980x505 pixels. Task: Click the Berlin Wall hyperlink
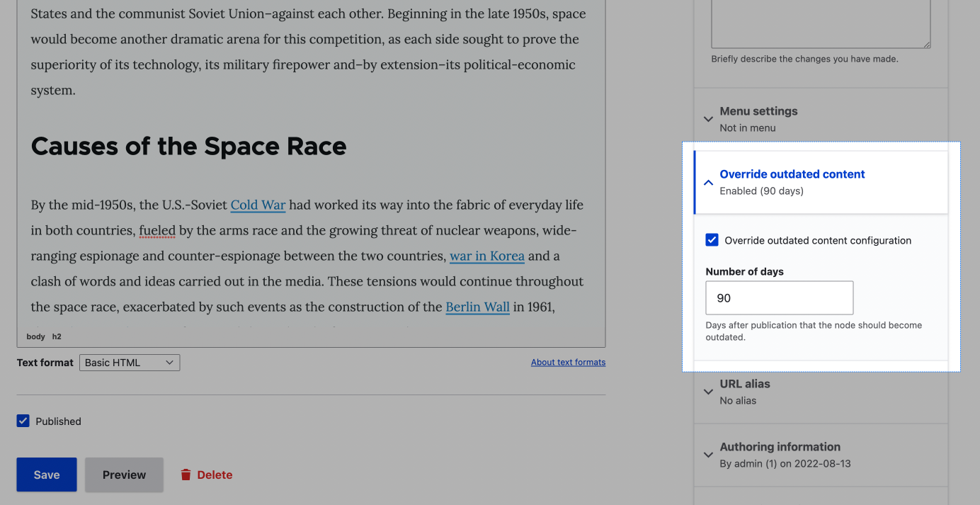(x=477, y=307)
